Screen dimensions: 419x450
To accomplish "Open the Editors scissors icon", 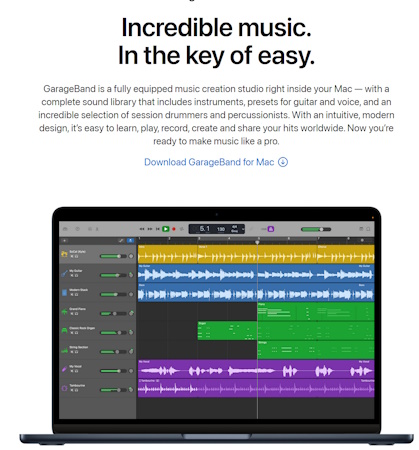I will pyautogui.click(x=97, y=229).
